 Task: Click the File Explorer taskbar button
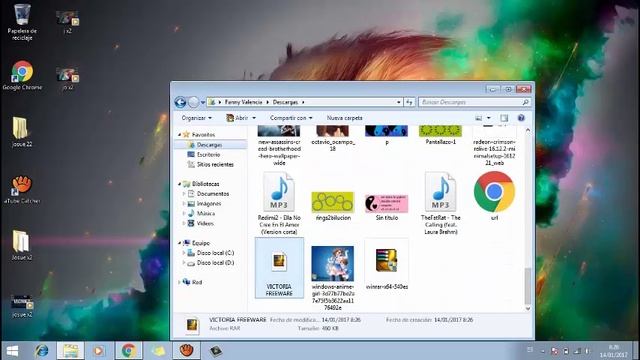coord(70,351)
